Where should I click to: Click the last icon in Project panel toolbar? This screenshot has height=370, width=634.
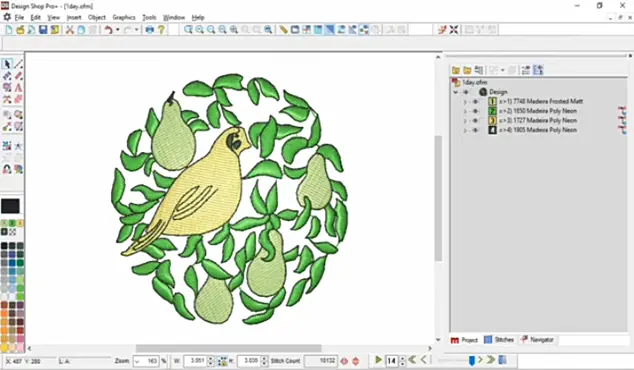[538, 70]
